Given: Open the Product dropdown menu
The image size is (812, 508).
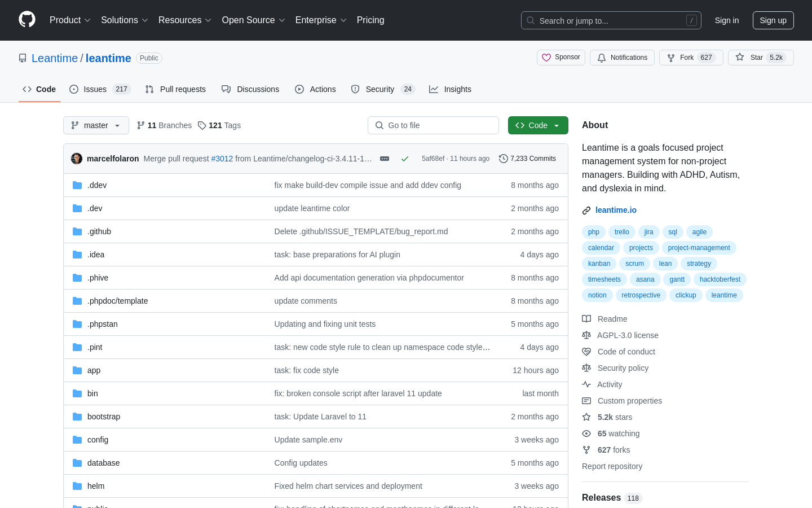Looking at the screenshot, I should coord(70,20).
